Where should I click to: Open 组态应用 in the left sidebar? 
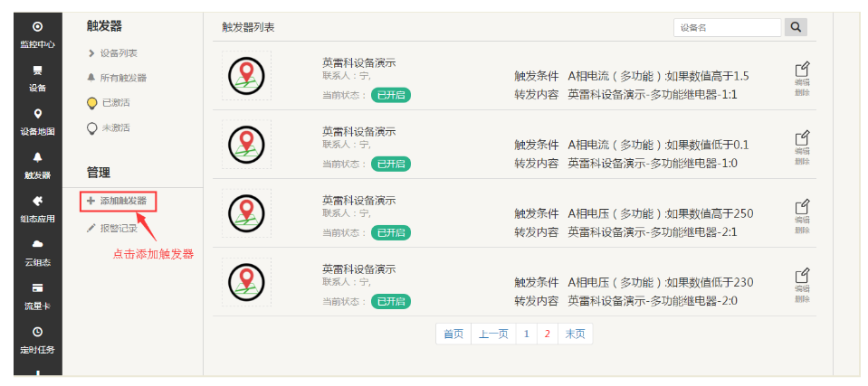37,208
